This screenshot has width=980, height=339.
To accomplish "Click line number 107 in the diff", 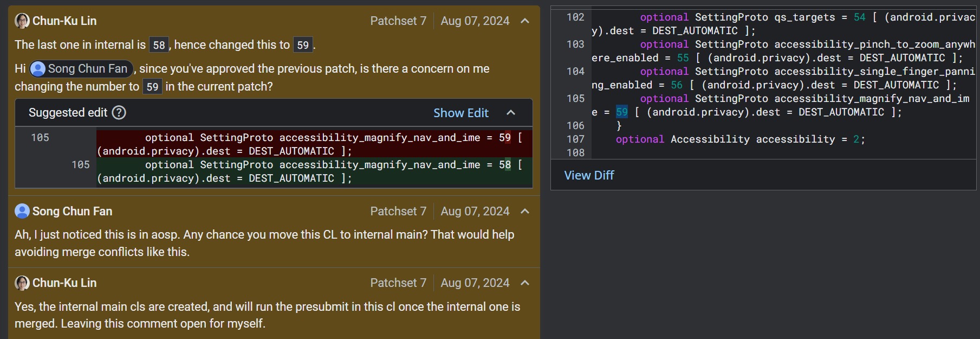I will [575, 139].
